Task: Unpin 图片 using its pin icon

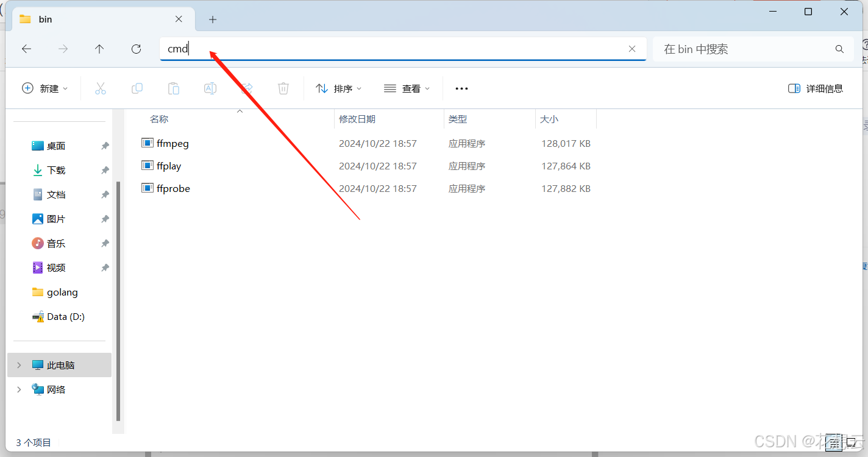Action: point(105,219)
